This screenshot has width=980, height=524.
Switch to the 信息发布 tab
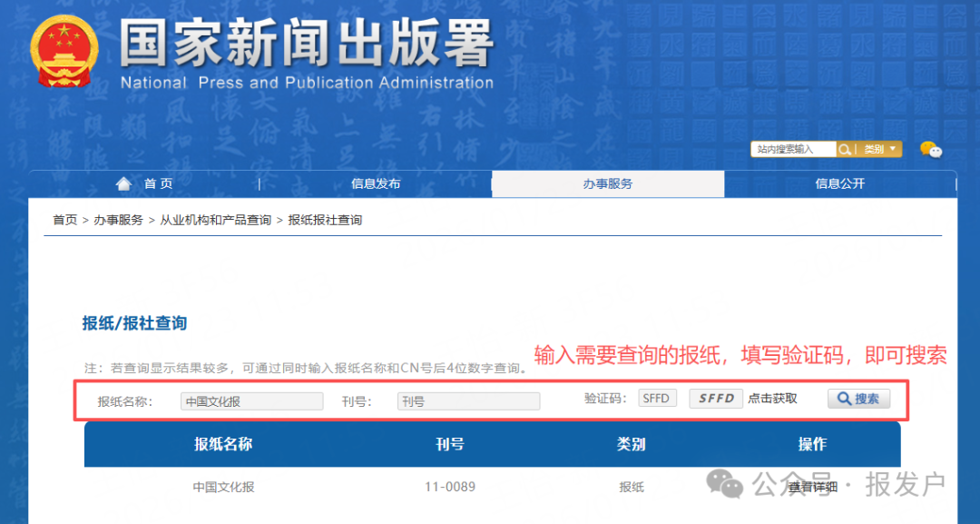point(375,183)
